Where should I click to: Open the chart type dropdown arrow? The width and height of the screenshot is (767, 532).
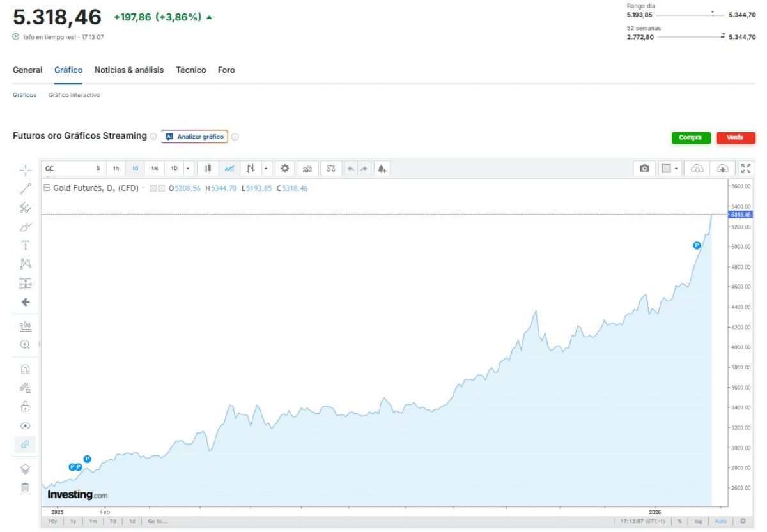click(265, 169)
